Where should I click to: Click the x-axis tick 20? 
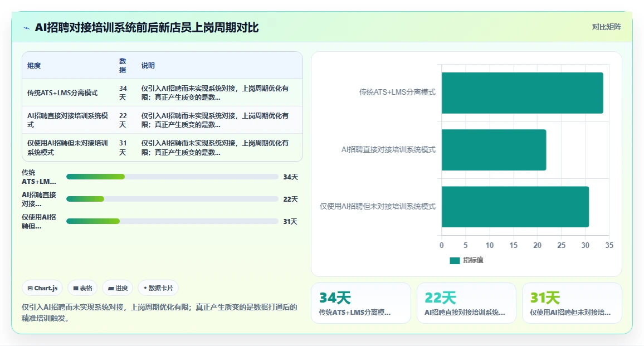(x=537, y=245)
